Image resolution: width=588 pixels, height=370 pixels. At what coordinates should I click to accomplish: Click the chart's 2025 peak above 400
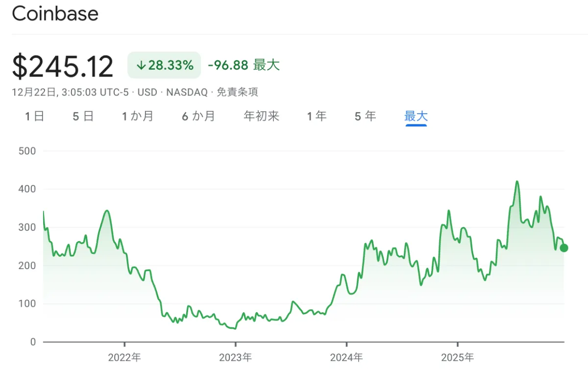[x=517, y=181]
